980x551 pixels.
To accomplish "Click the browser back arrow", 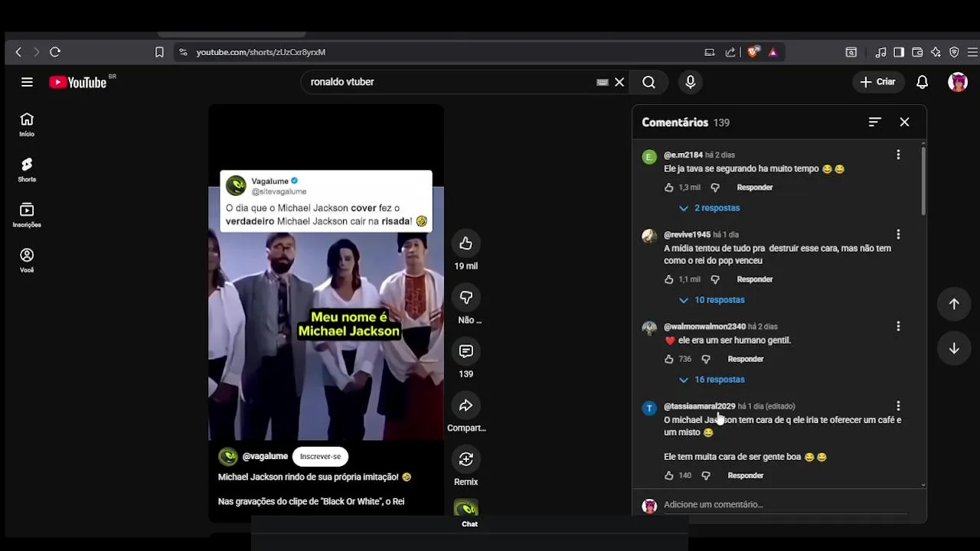I will [18, 52].
